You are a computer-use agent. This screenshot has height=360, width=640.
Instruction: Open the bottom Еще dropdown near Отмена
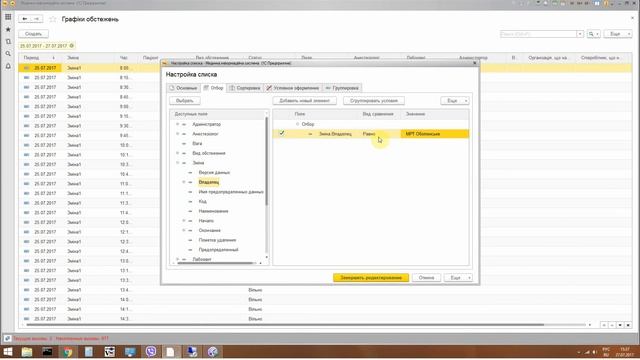tap(458, 278)
